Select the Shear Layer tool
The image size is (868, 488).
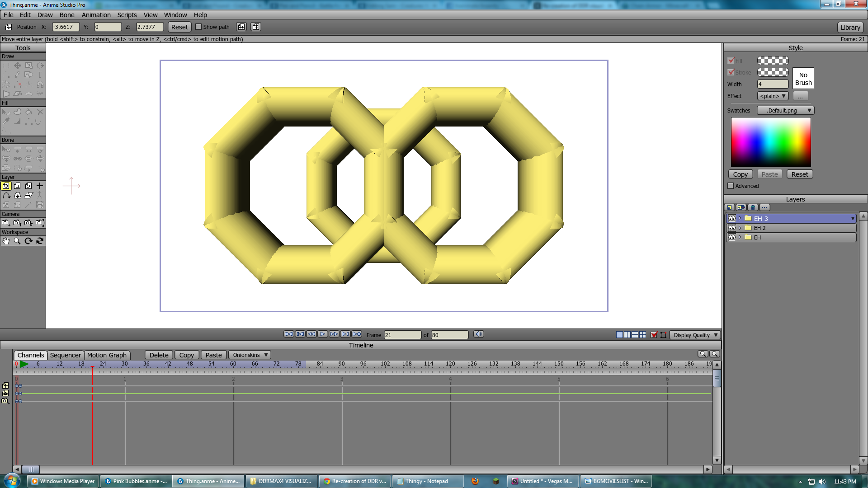28,195
